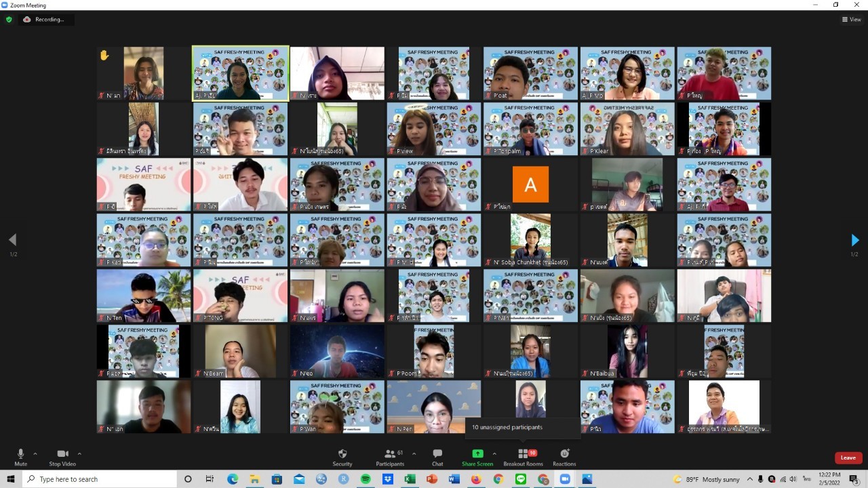
Task: Expand video options arrow next to Stop Video
Action: pos(79,454)
